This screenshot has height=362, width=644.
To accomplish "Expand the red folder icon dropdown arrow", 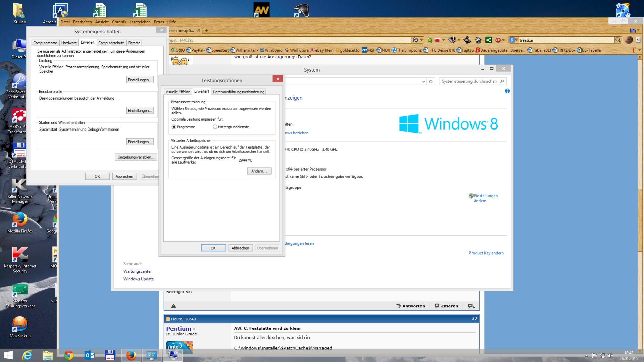I will [444, 40].
